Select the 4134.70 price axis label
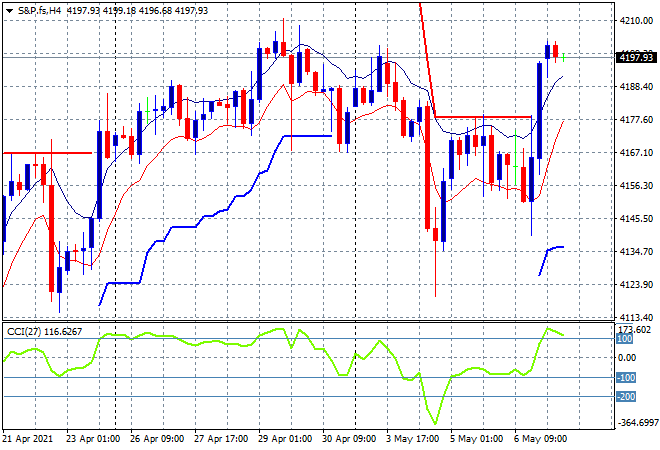 pos(636,251)
